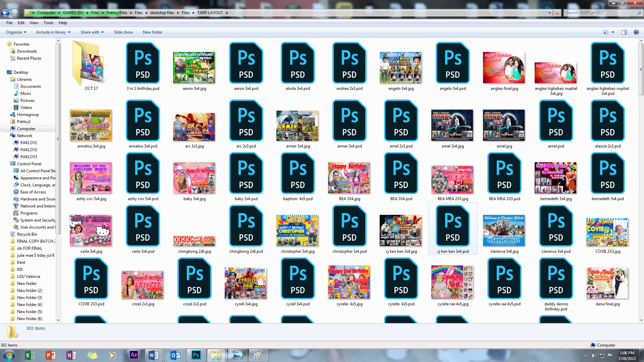This screenshot has width=644, height=362.
Task: Open the Share with dropdown
Action: 92,32
